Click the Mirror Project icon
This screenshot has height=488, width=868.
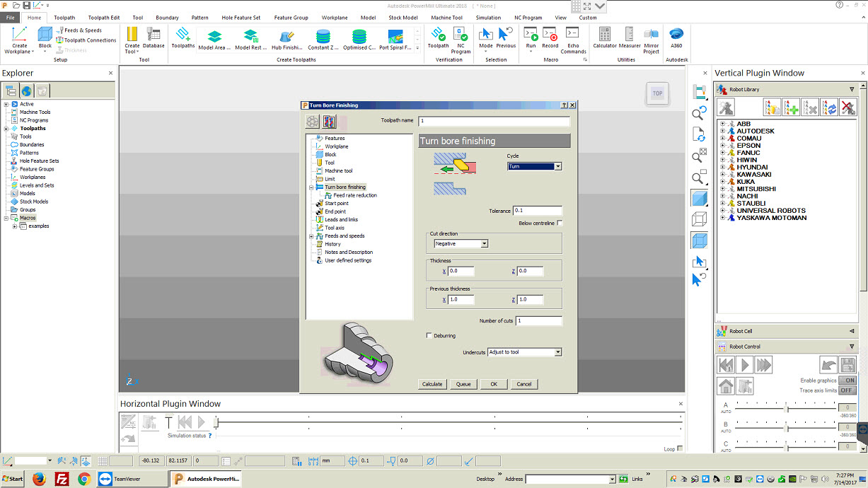(652, 40)
